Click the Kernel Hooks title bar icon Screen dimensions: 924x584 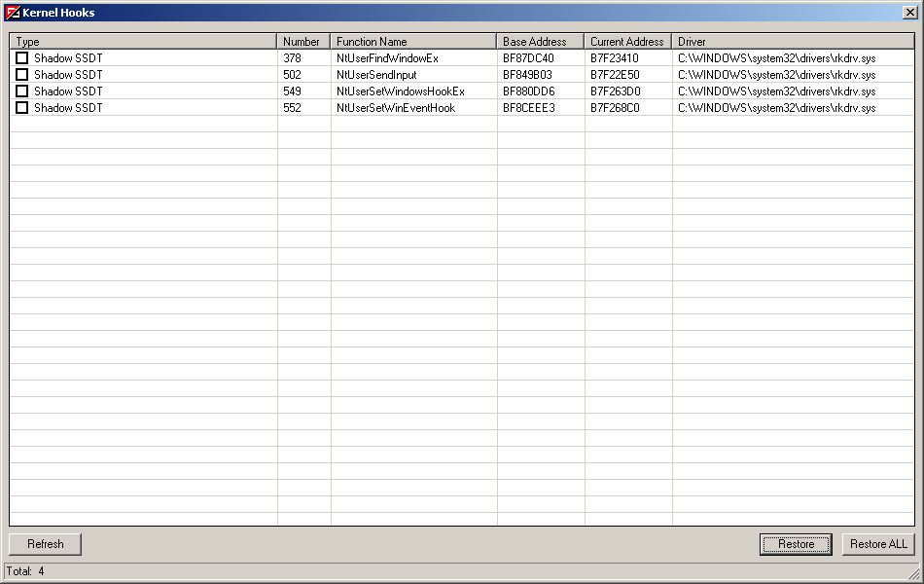(13, 13)
